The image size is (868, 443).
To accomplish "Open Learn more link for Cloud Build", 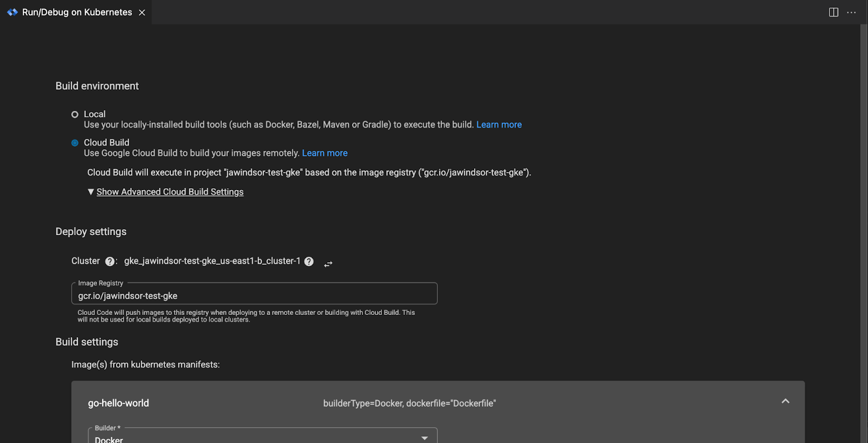I will click(325, 153).
